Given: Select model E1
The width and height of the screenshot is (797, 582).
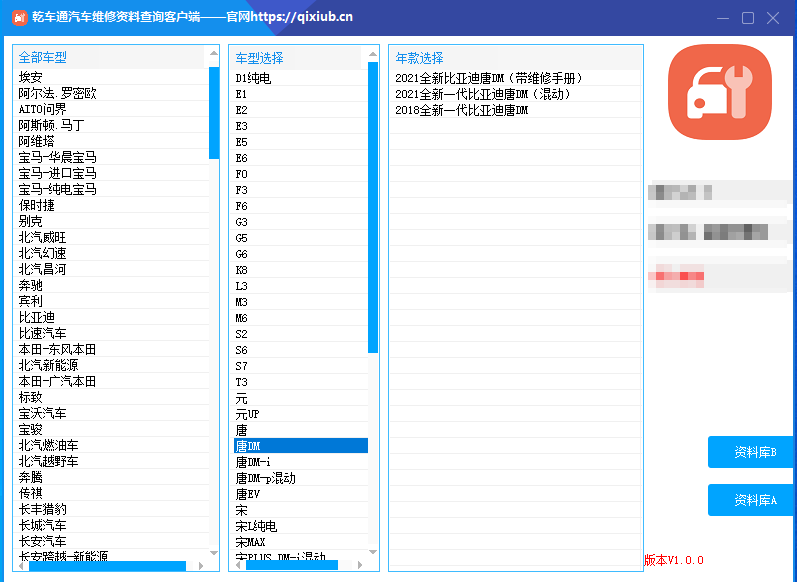Looking at the screenshot, I should pos(300,94).
